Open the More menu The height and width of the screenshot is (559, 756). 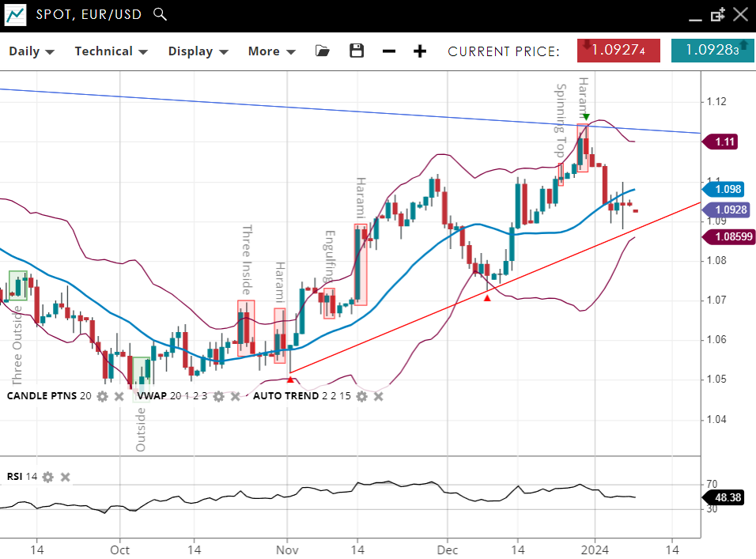(x=271, y=51)
